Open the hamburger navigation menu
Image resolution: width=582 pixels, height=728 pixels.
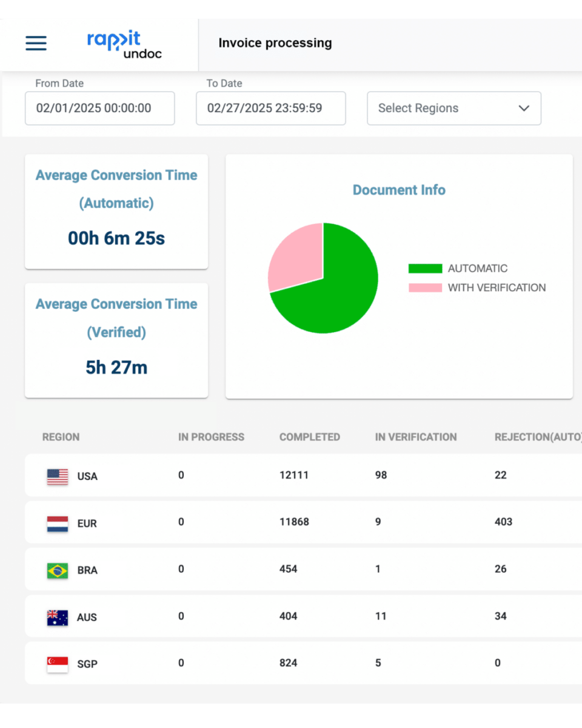[x=36, y=43]
